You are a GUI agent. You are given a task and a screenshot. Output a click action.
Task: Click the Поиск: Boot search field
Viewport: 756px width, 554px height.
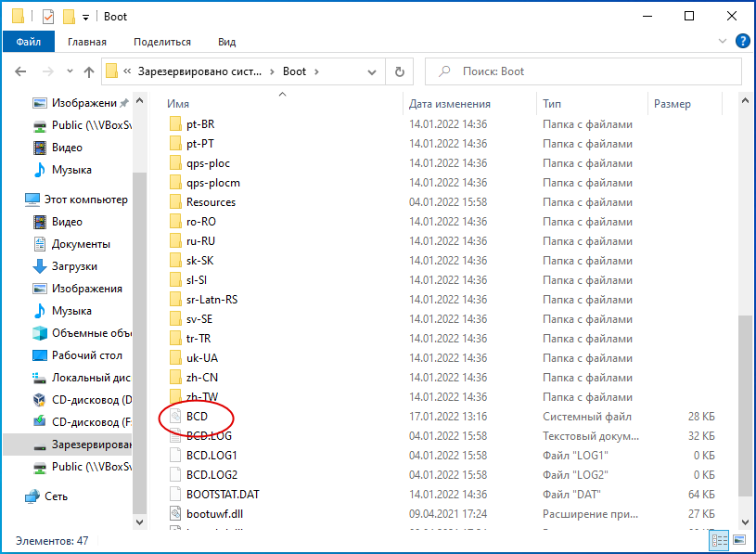(583, 71)
